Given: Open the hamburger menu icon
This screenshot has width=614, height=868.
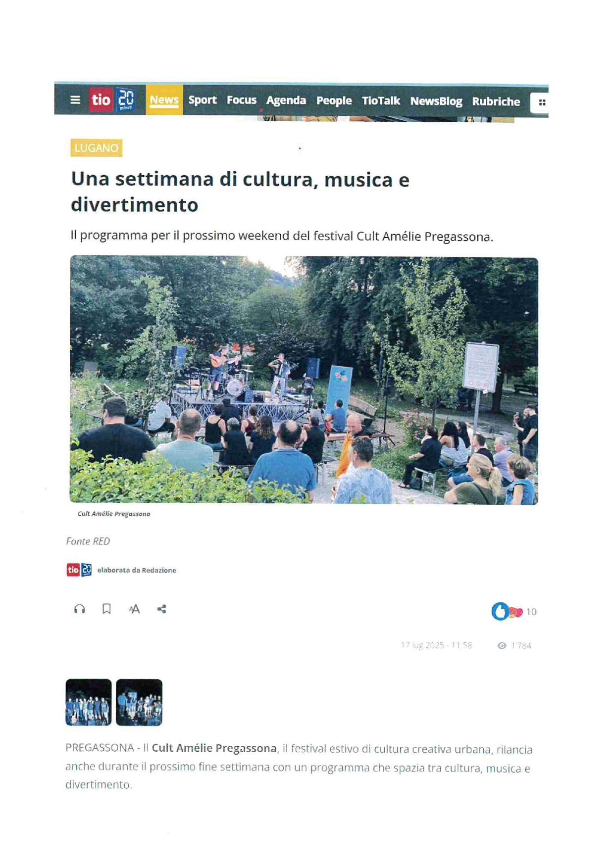Looking at the screenshot, I should point(75,100).
